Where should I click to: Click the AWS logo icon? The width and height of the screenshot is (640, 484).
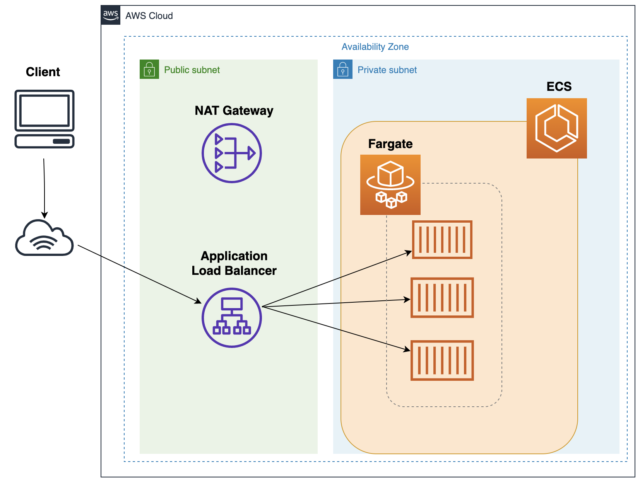111,16
